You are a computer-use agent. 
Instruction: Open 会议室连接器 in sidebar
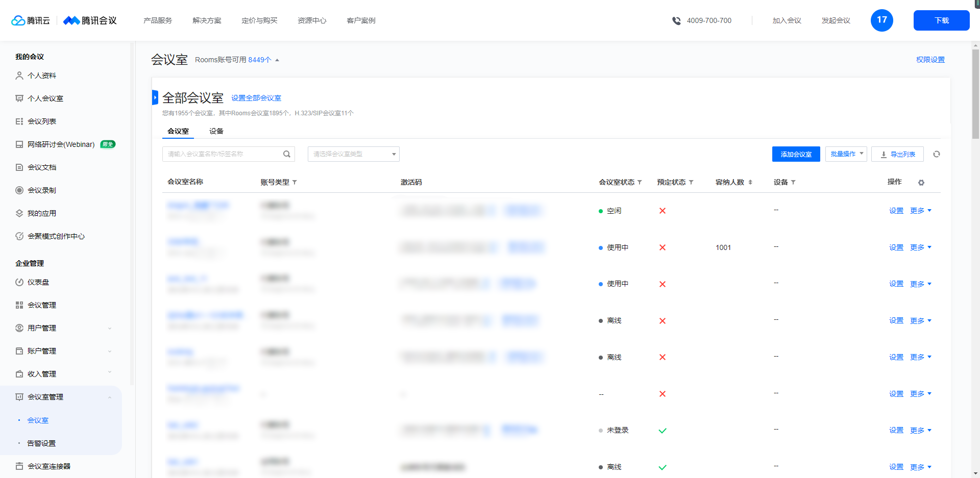click(49, 466)
